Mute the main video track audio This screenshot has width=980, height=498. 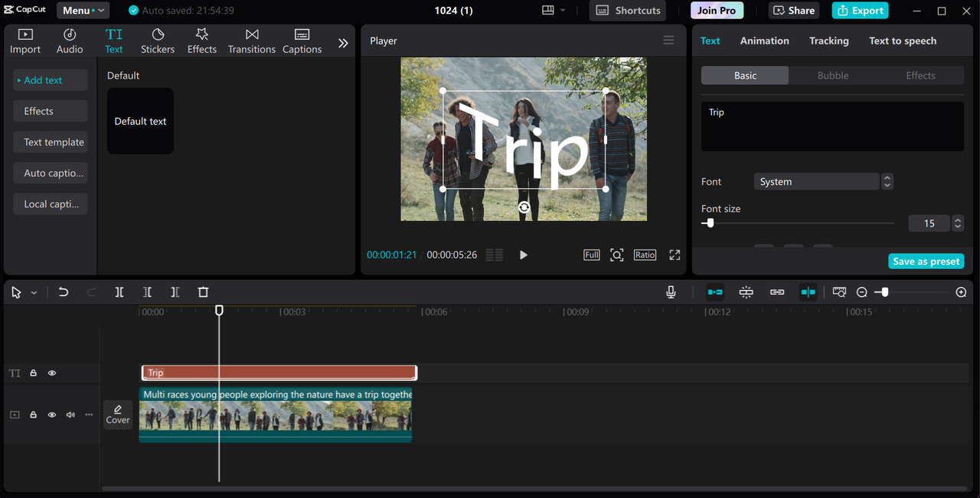pyautogui.click(x=70, y=415)
